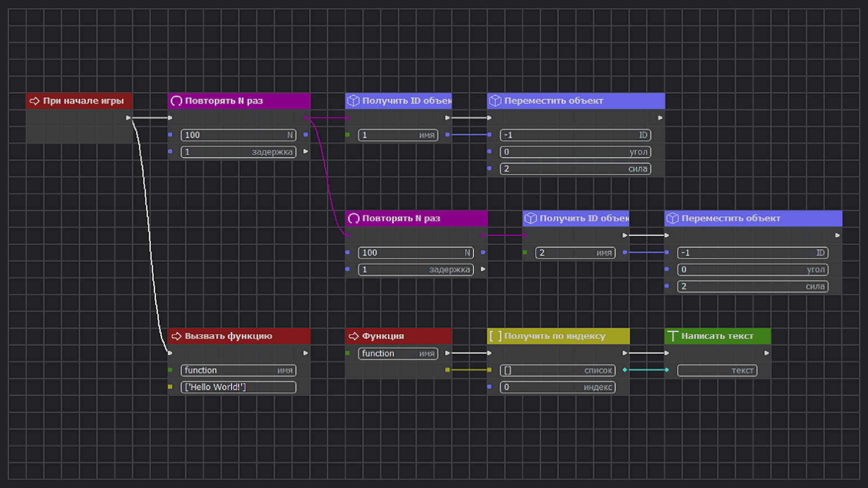Click the 'function' name field in 'Вызвать функцию'
The width and height of the screenshot is (868, 488).
click(239, 371)
